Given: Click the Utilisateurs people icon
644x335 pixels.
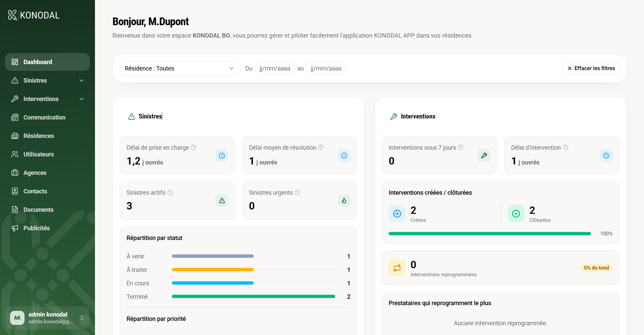Looking at the screenshot, I should click(x=15, y=154).
